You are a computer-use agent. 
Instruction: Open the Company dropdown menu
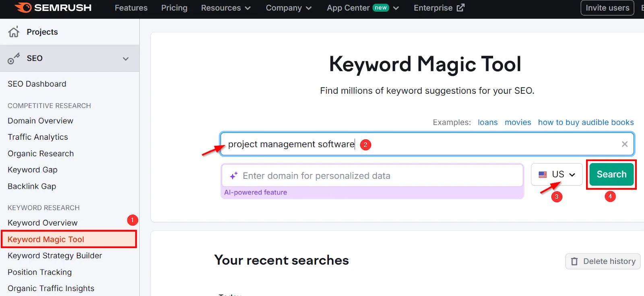click(289, 8)
